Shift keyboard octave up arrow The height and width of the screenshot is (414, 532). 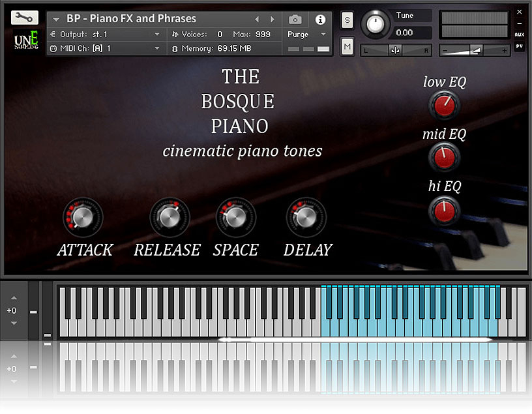click(x=12, y=298)
